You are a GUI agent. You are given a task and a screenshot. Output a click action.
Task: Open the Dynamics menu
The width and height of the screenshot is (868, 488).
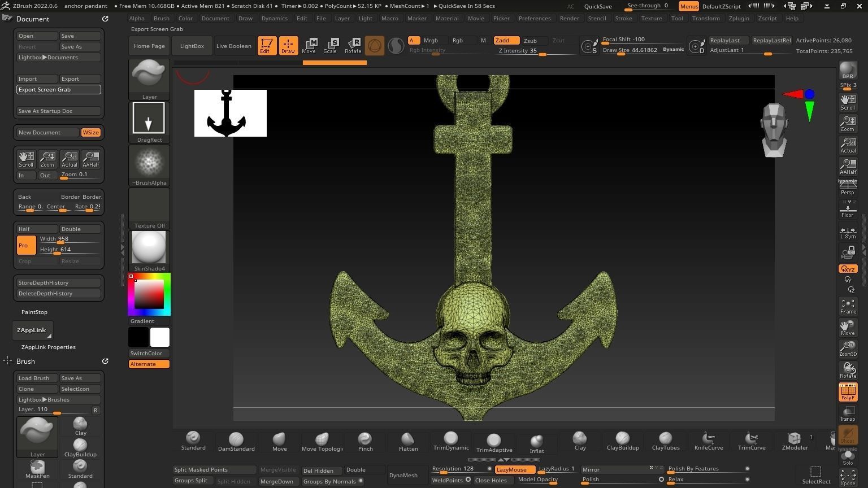(x=274, y=18)
